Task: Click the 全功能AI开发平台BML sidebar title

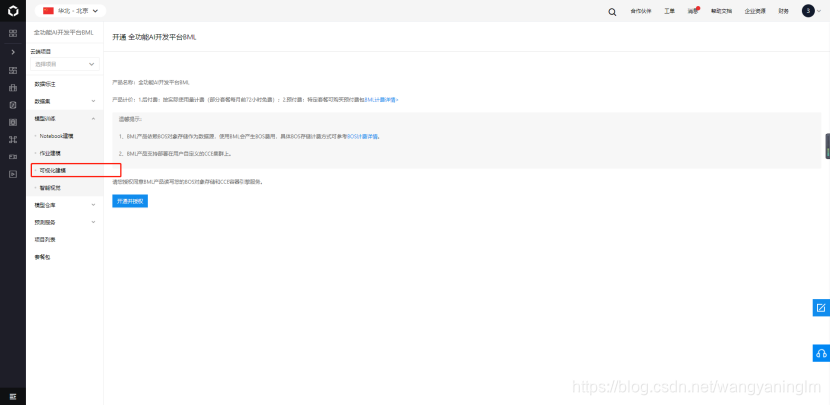Action: 64,32
